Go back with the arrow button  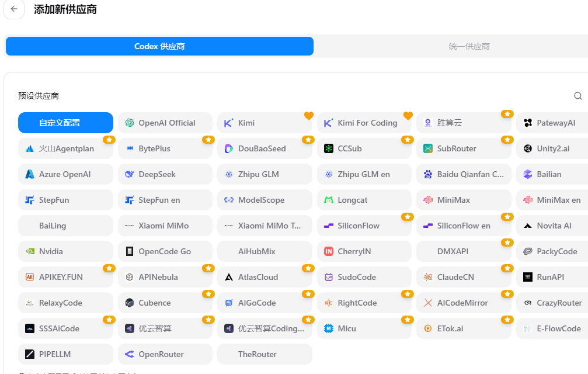tap(14, 9)
